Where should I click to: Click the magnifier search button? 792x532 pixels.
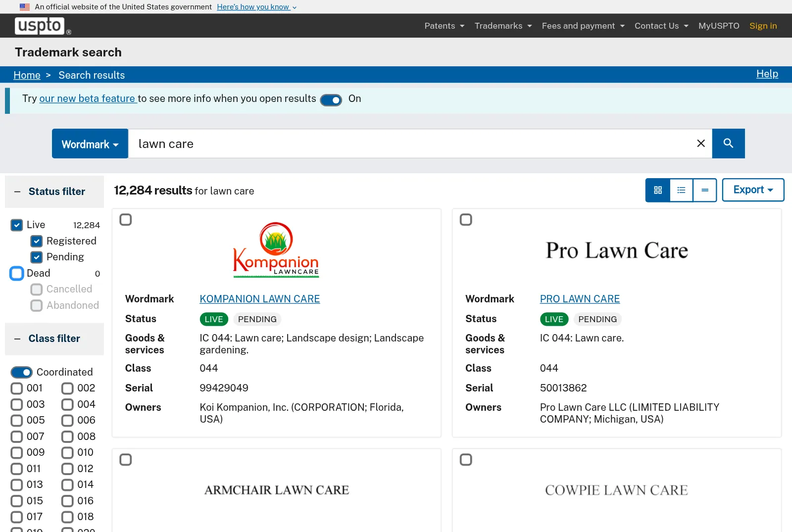coord(728,144)
